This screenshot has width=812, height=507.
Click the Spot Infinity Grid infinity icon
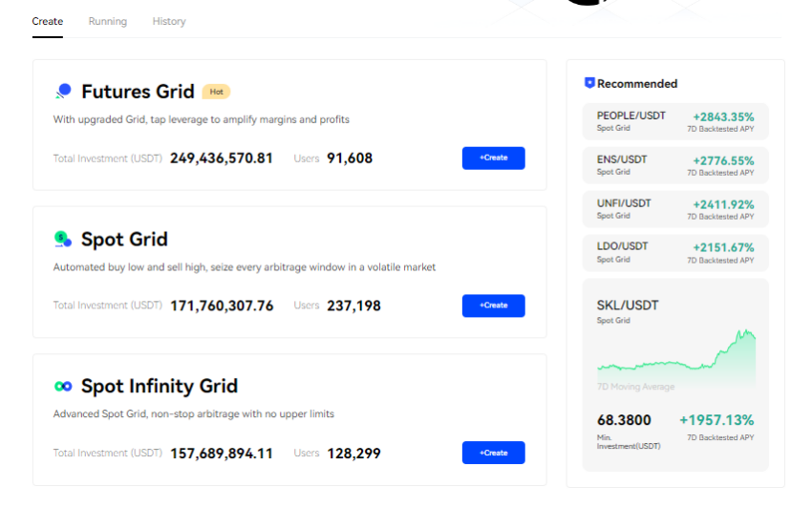pyautogui.click(x=63, y=386)
